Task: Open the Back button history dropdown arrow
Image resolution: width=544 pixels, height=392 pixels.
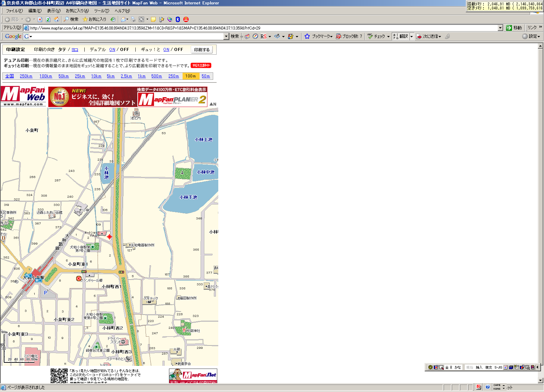Action: (22, 19)
